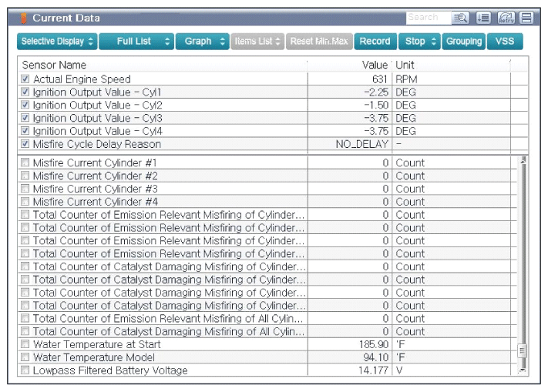The image size is (548, 392).
Task: Uncheck Ignition Output Value - Cyl2 checkbox
Action: 25,105
